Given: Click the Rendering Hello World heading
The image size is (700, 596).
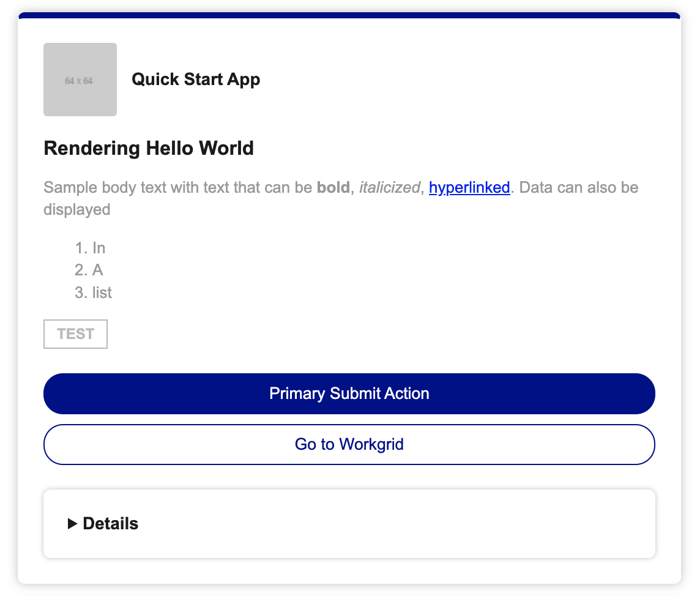Looking at the screenshot, I should pos(149,148).
